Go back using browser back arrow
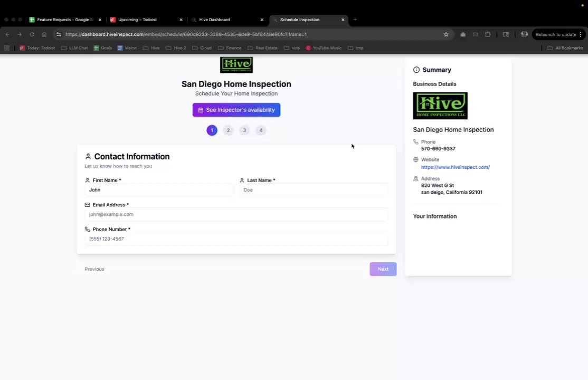The image size is (588, 380). (7, 34)
